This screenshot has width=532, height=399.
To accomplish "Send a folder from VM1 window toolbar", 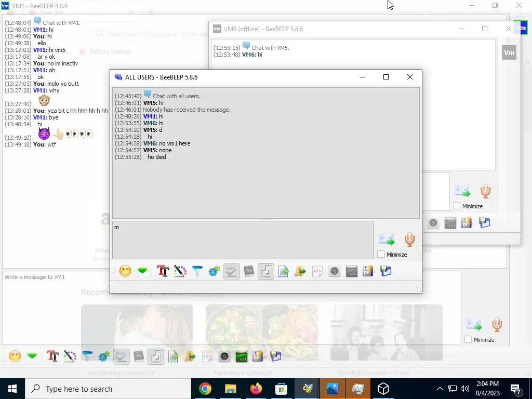I will (x=190, y=356).
